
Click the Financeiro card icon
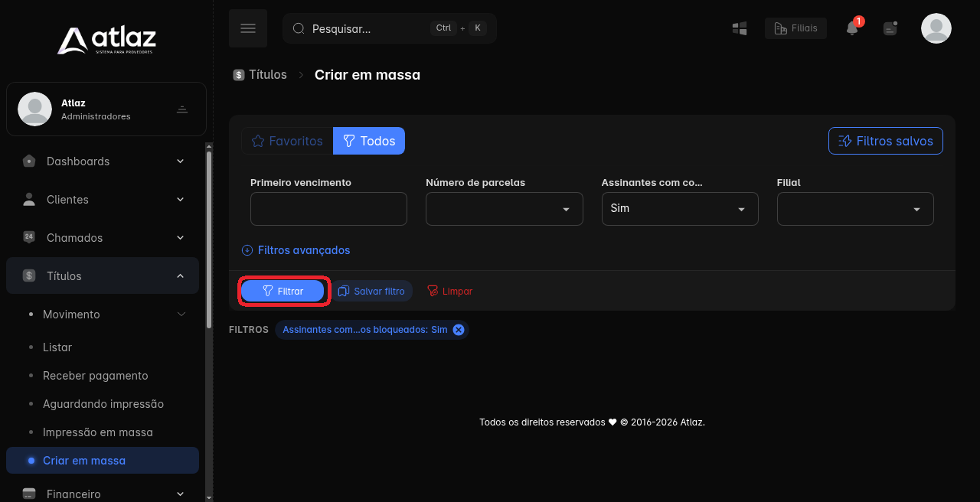click(29, 494)
